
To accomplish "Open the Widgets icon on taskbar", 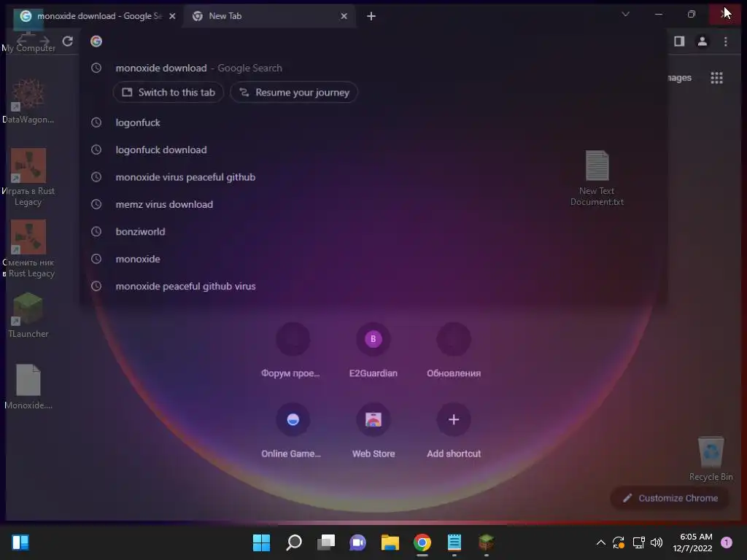I will pyautogui.click(x=20, y=542).
